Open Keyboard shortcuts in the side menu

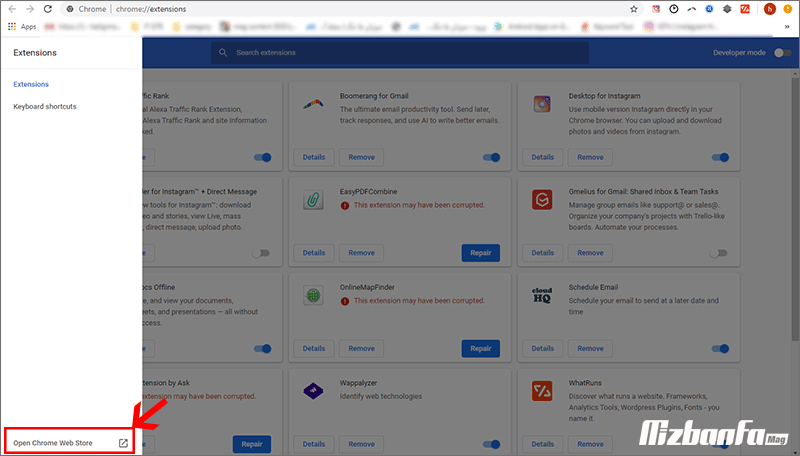click(x=45, y=107)
